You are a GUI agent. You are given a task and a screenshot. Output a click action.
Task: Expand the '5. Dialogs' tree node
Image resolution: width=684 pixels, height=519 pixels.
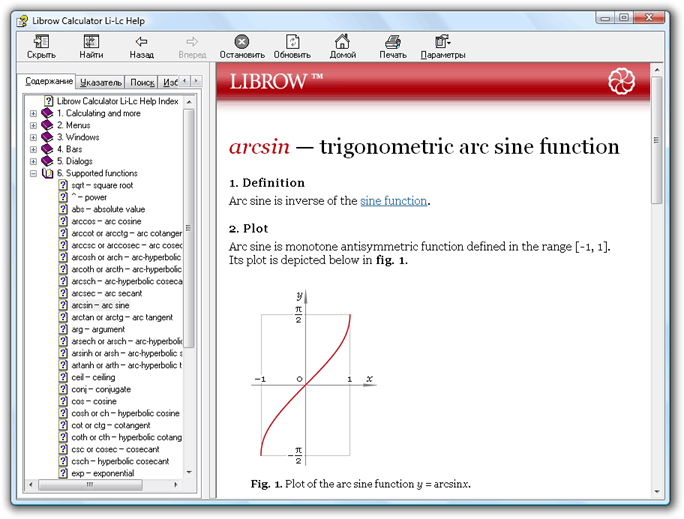coord(33,162)
